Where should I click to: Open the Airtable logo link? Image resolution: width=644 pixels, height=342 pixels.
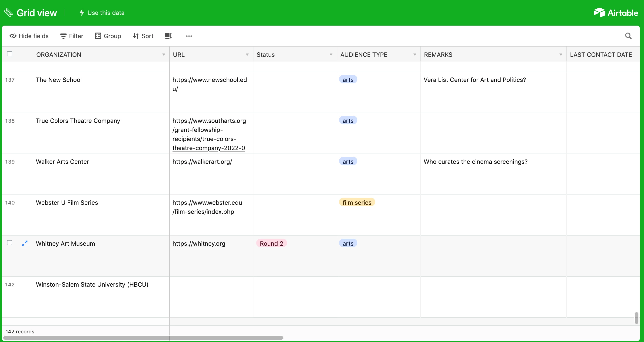(615, 13)
